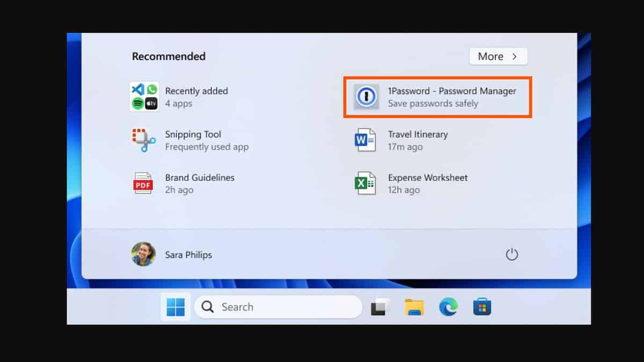
Task: Open the Travel Itinerary Word document
Action: click(419, 140)
